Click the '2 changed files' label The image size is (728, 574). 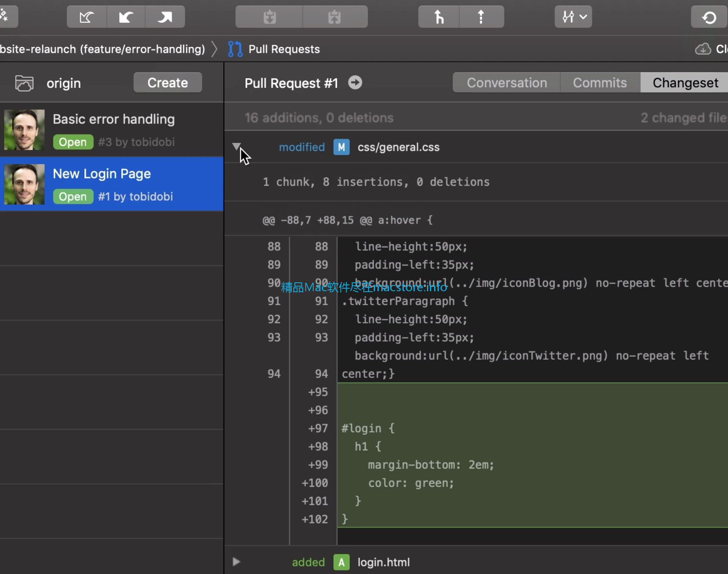(x=684, y=118)
